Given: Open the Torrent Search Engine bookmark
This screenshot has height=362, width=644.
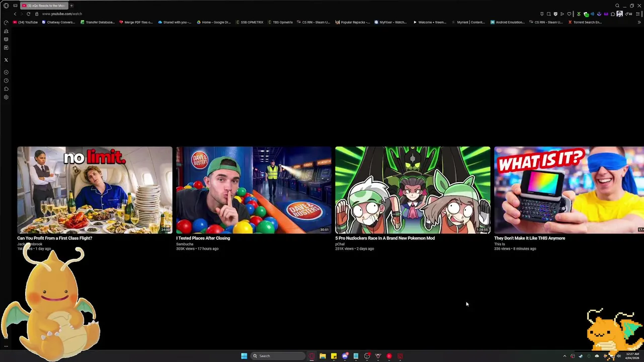Looking at the screenshot, I should (x=585, y=22).
